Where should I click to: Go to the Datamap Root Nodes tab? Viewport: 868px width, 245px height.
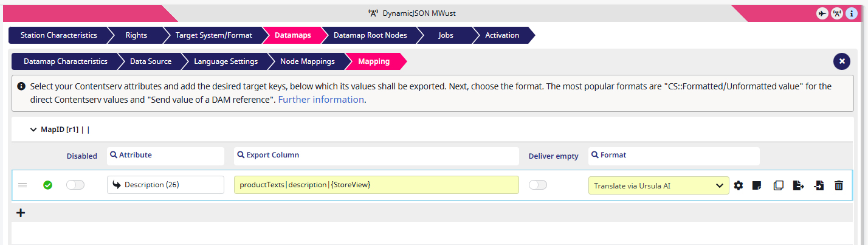pos(370,35)
